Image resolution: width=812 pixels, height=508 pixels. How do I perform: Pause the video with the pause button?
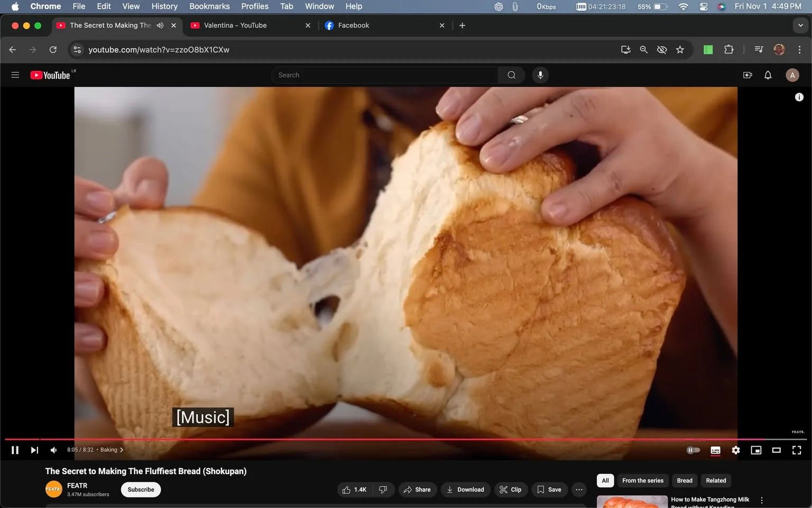click(x=15, y=450)
